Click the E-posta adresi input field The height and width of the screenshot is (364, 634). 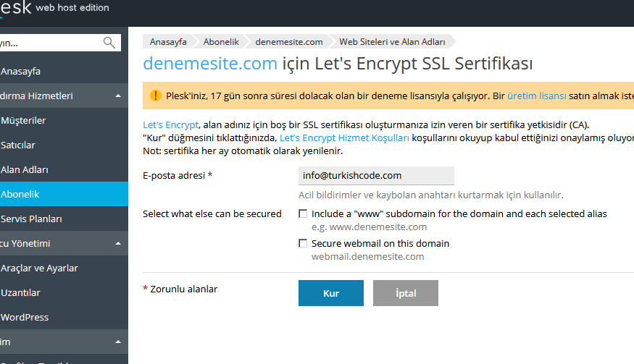376,176
